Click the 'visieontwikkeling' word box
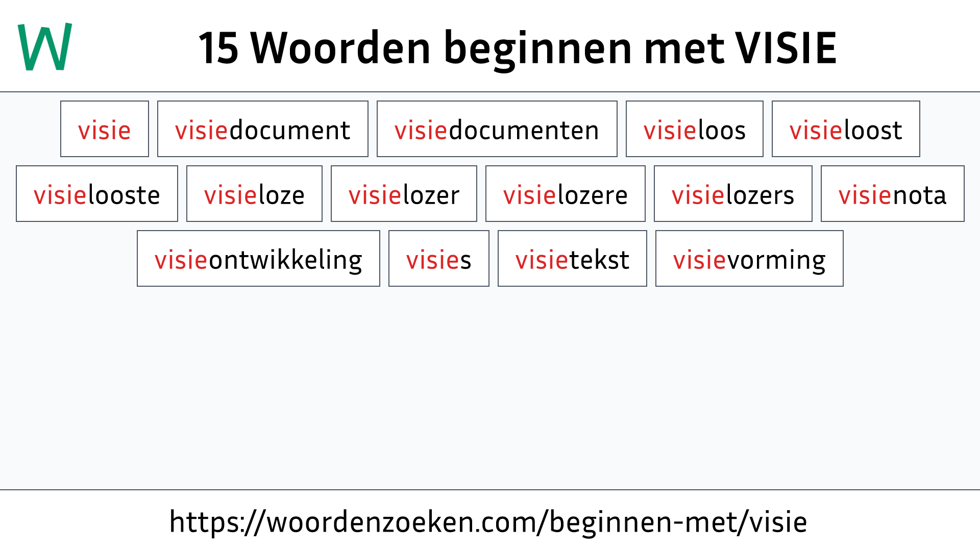980x551 pixels. [x=258, y=258]
